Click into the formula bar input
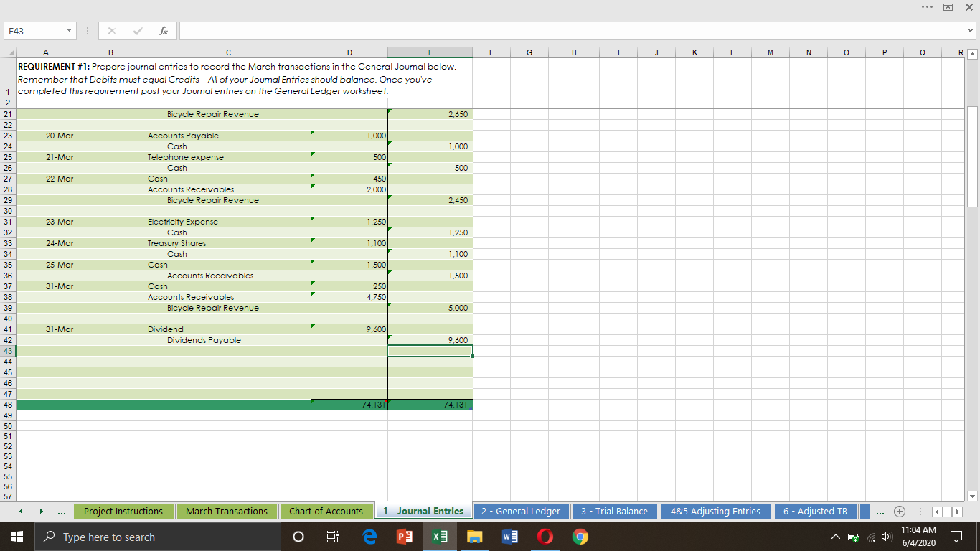 pos(572,32)
